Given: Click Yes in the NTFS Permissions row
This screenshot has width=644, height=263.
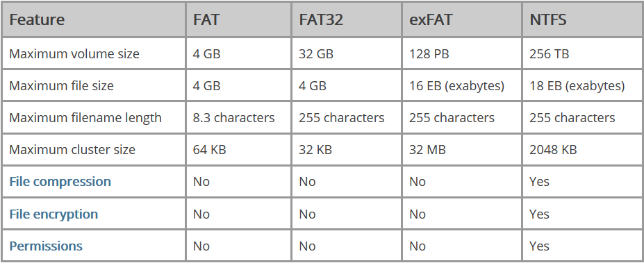Looking at the screenshot, I should [539, 246].
